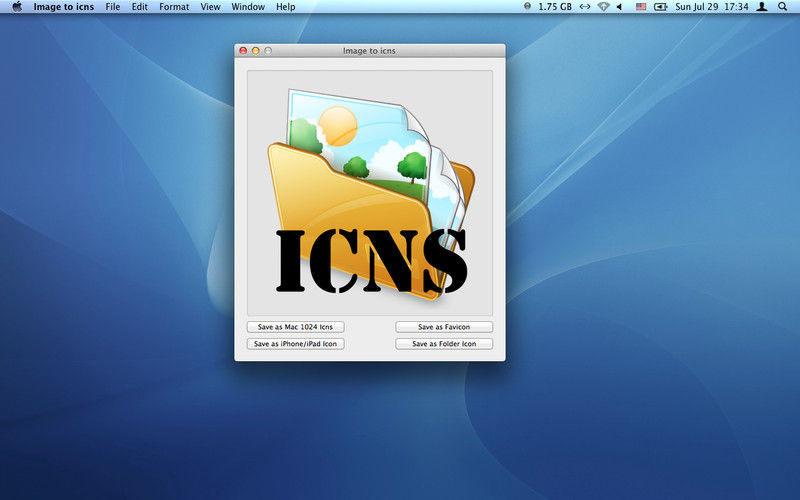Open Spotlight search magnifier
The width and height of the screenshot is (800, 500).
pyautogui.click(x=783, y=7)
